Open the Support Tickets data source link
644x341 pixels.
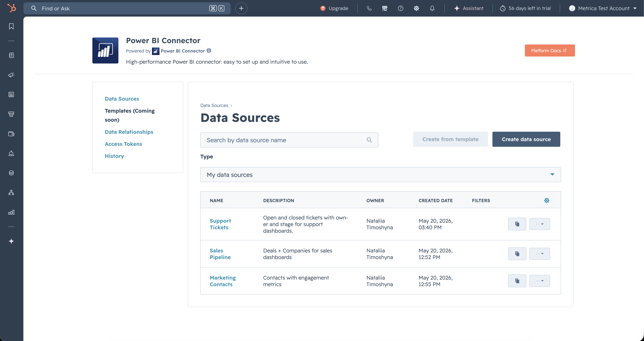[220, 224]
